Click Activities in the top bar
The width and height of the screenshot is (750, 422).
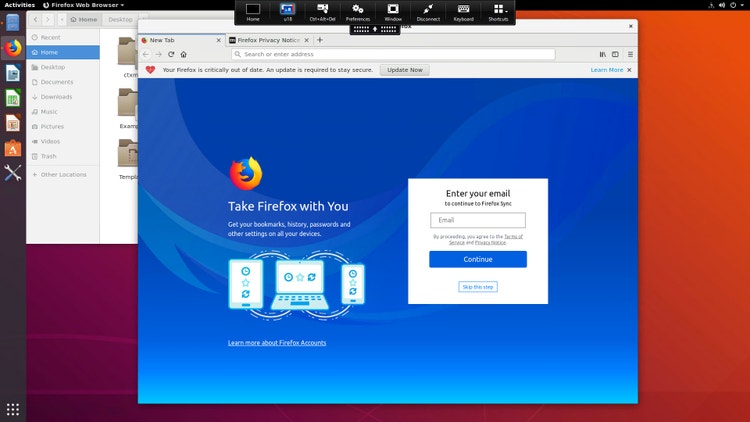(x=20, y=5)
